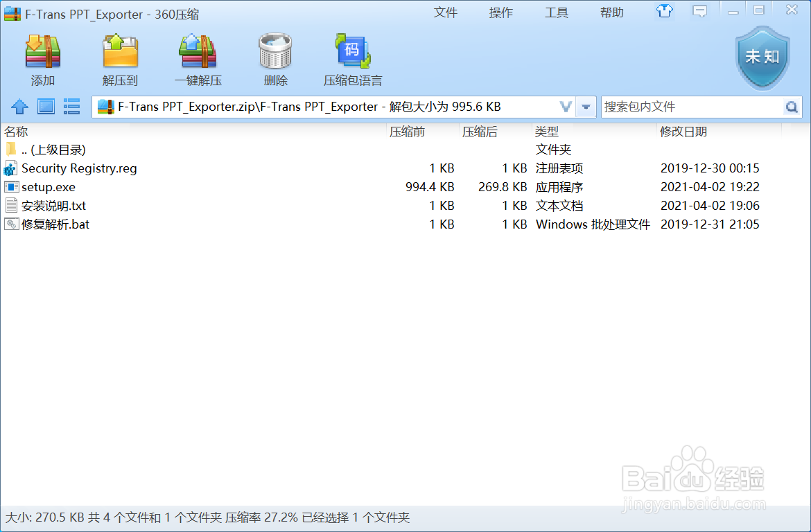Viewport: 811px width, 532px height.
Task: Click the setup.exe file icon
Action: click(x=11, y=186)
